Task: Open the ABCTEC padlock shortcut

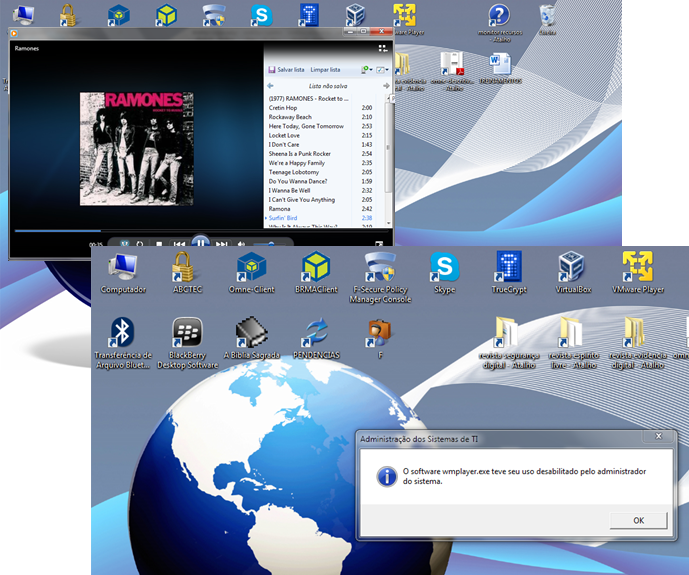Action: [187, 272]
